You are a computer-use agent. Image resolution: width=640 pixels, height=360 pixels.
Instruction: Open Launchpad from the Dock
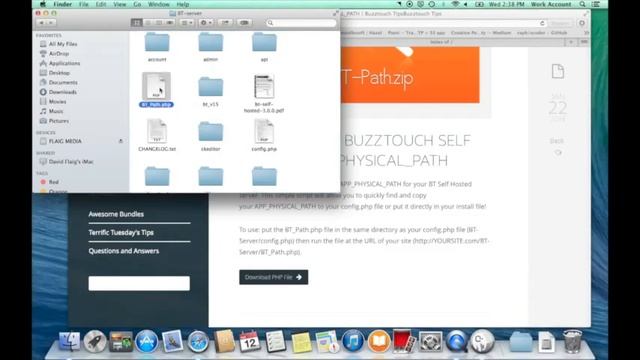[x=95, y=341]
